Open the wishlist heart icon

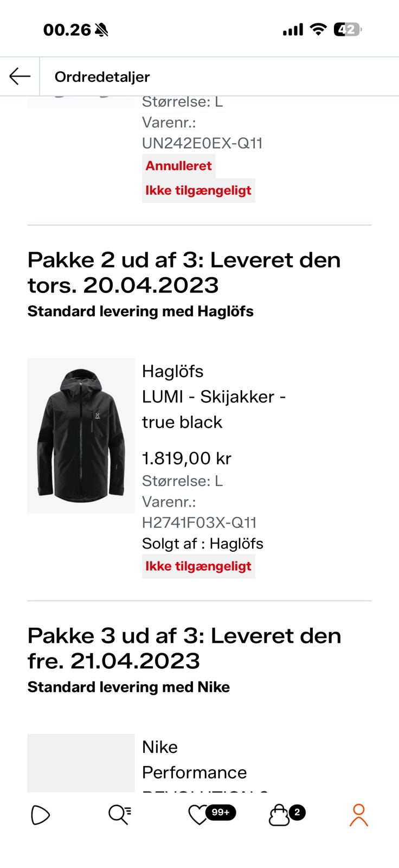(198, 815)
